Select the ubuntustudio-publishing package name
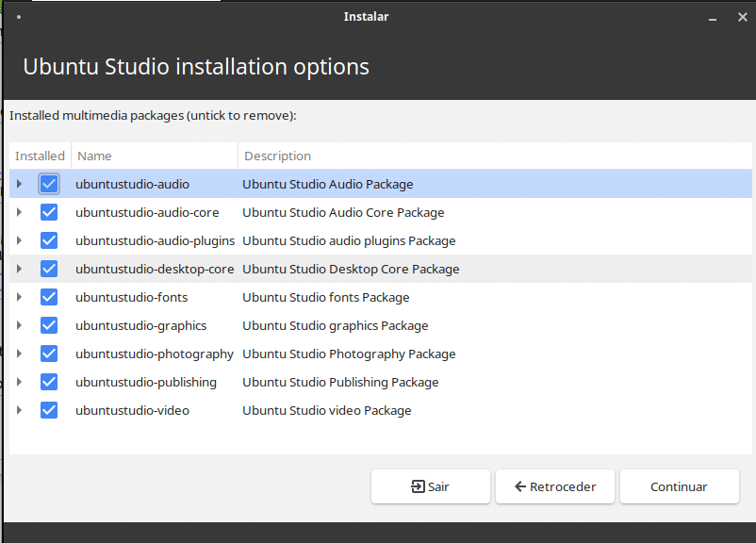 coord(146,383)
